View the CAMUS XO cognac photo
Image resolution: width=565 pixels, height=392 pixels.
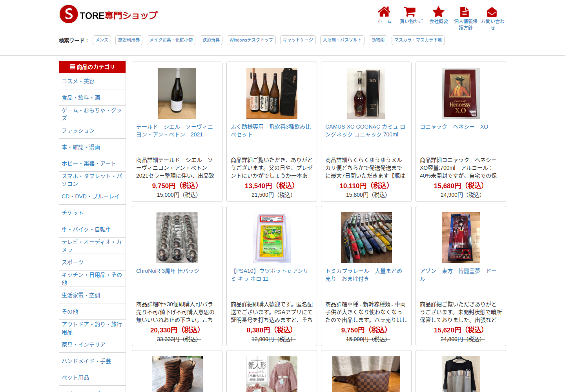click(x=366, y=93)
